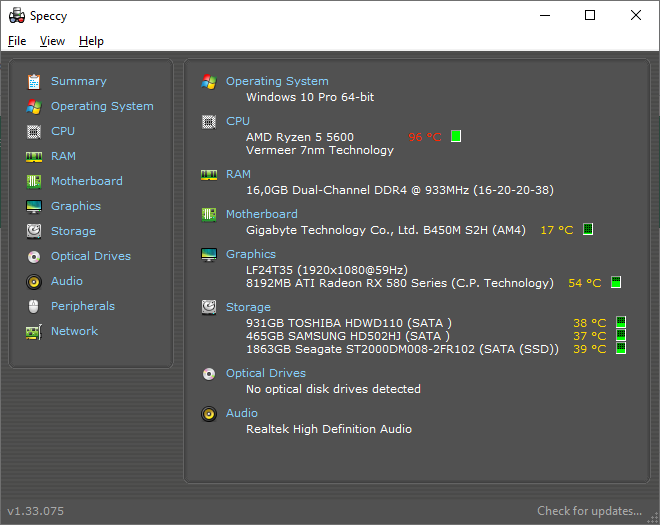Screen dimensions: 660x525
Task: Click the Audio speaker icon in summary panel
Action: coord(209,414)
